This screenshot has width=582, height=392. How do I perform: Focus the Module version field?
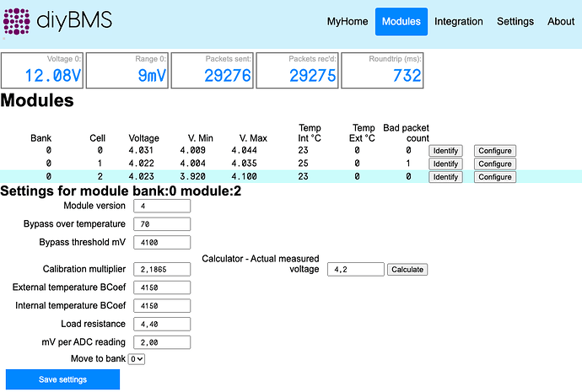(162, 206)
